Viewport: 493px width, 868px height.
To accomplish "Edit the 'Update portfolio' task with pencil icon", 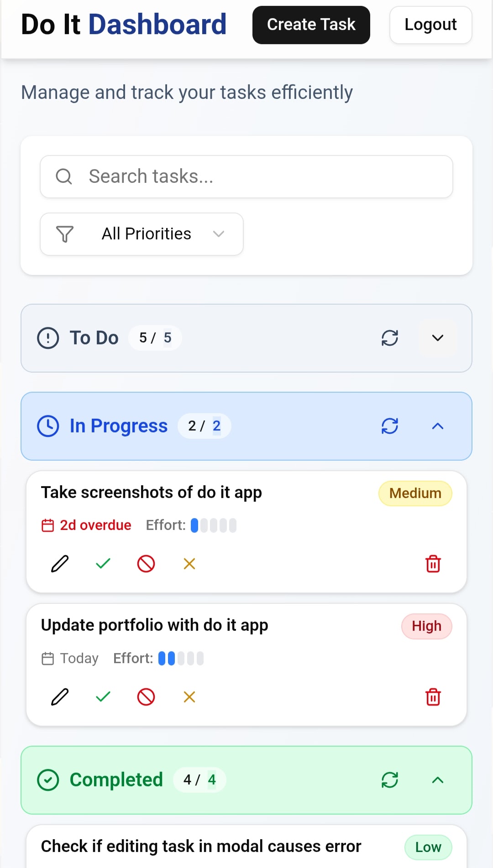I will [60, 696].
